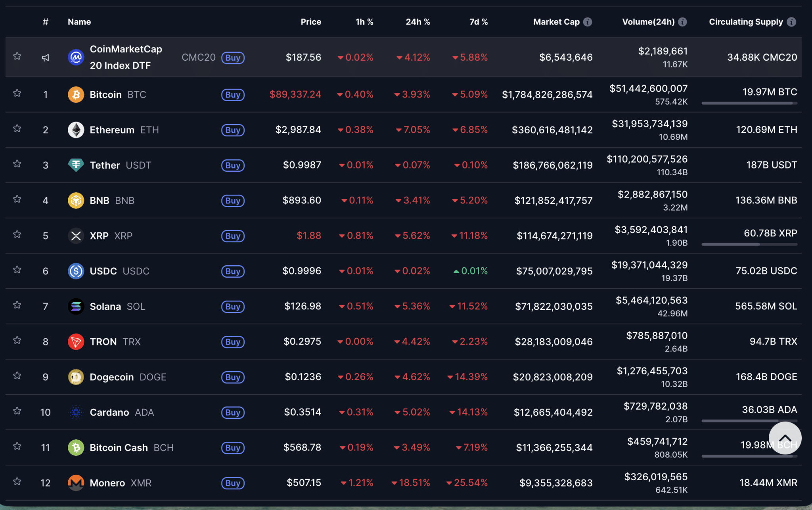
Task: Star Bitcoin to add it to watchlist
Action: tap(17, 93)
